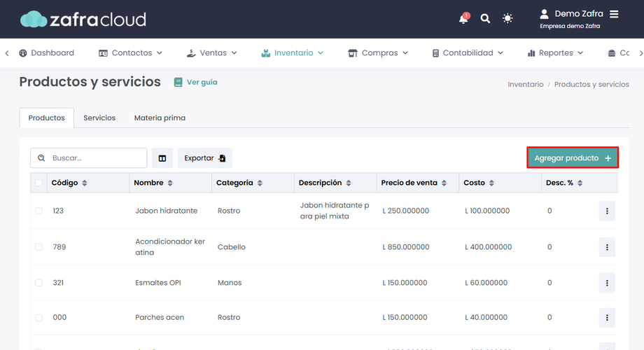Check the select-all checkbox in table header
This screenshot has width=644, height=350.
pos(38,183)
